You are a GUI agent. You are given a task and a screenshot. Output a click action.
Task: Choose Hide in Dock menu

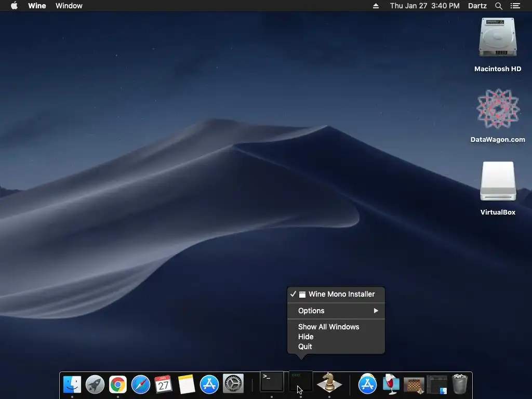pyautogui.click(x=336, y=337)
